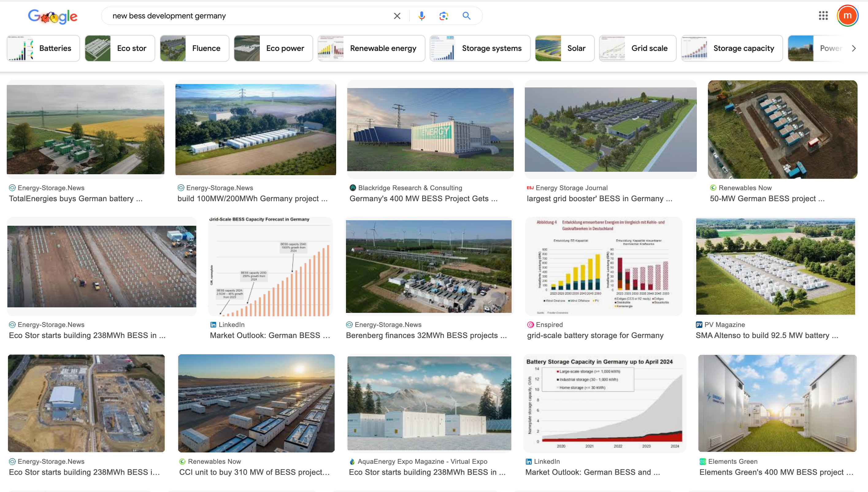The image size is (868, 492).
Task: Start voice search with the microphone icon
Action: pos(421,16)
